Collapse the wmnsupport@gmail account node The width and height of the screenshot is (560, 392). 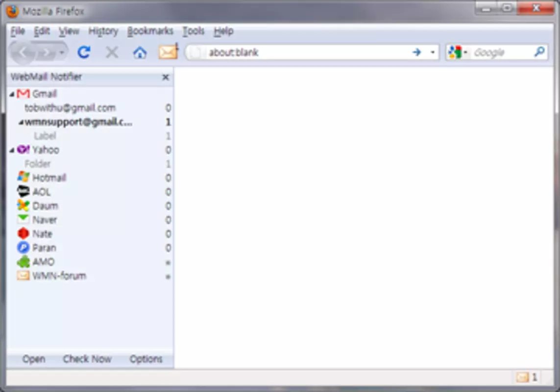[x=21, y=122]
